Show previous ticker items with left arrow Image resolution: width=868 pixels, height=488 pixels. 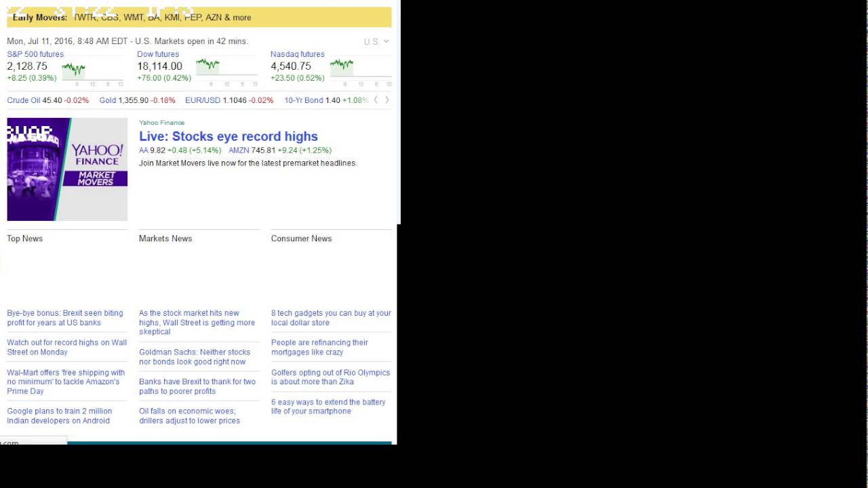[376, 100]
